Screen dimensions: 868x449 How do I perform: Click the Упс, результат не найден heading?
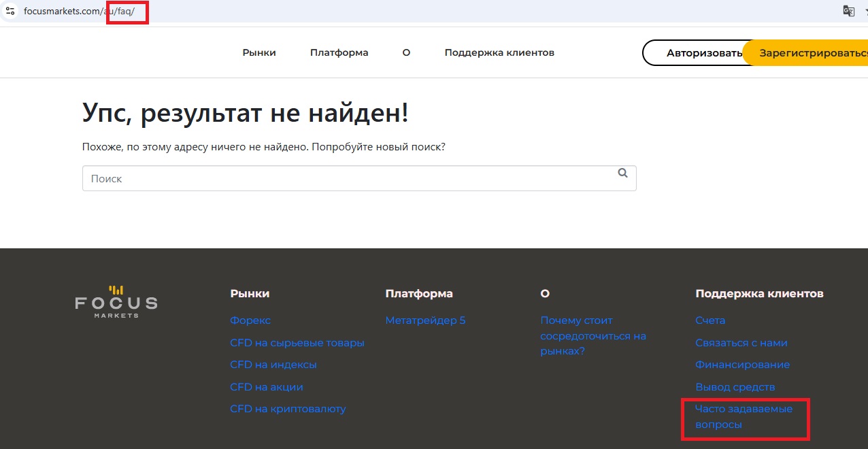[x=246, y=112]
